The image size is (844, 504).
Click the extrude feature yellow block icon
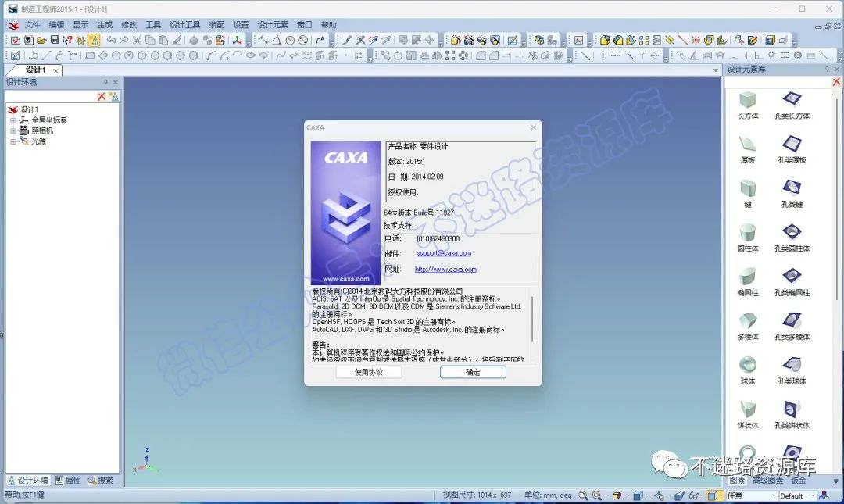click(604, 40)
